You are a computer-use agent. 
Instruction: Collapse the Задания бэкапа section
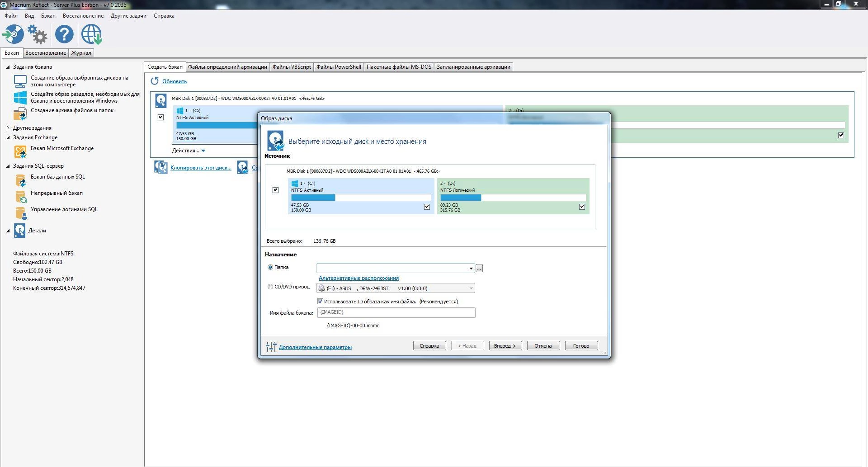(x=8, y=67)
